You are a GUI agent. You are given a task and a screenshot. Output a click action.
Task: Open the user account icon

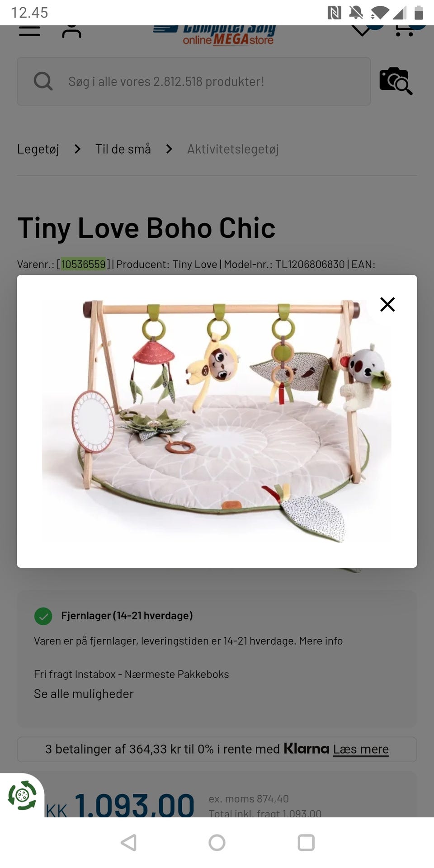coord(71,32)
